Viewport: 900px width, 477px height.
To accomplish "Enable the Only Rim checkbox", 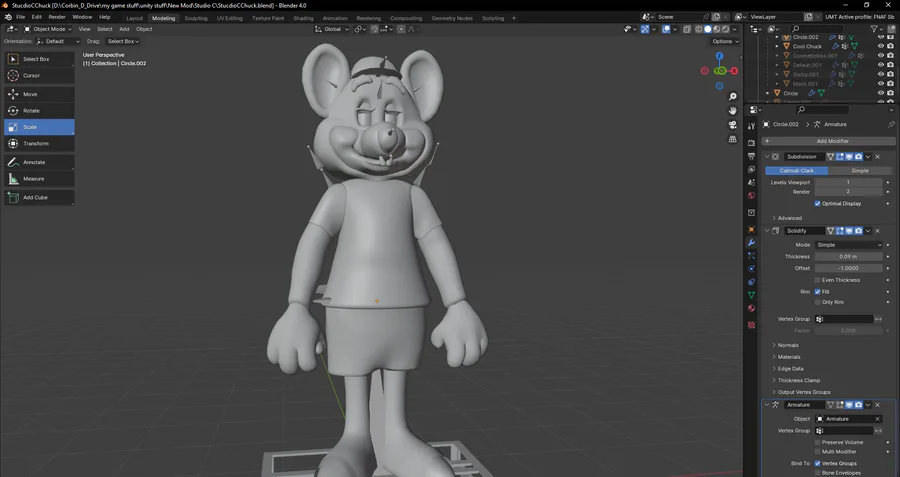I will [817, 302].
